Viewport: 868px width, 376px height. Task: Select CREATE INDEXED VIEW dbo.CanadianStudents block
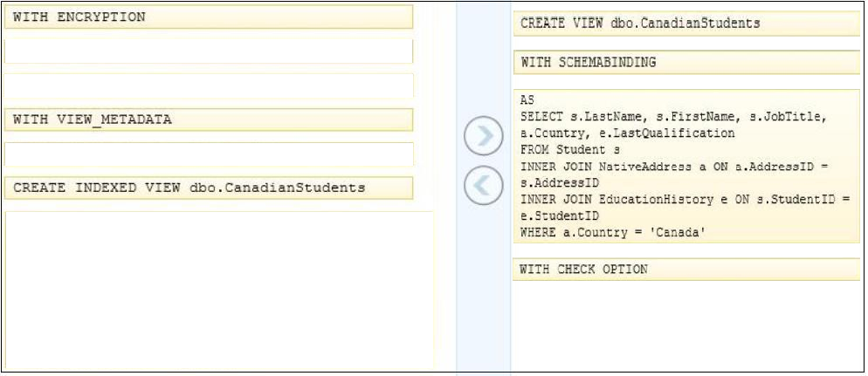coord(209,188)
